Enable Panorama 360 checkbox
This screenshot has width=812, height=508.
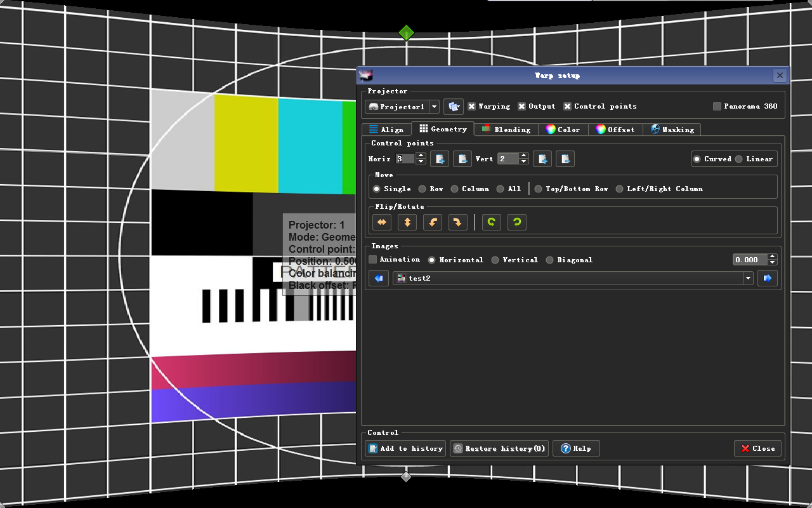(717, 107)
